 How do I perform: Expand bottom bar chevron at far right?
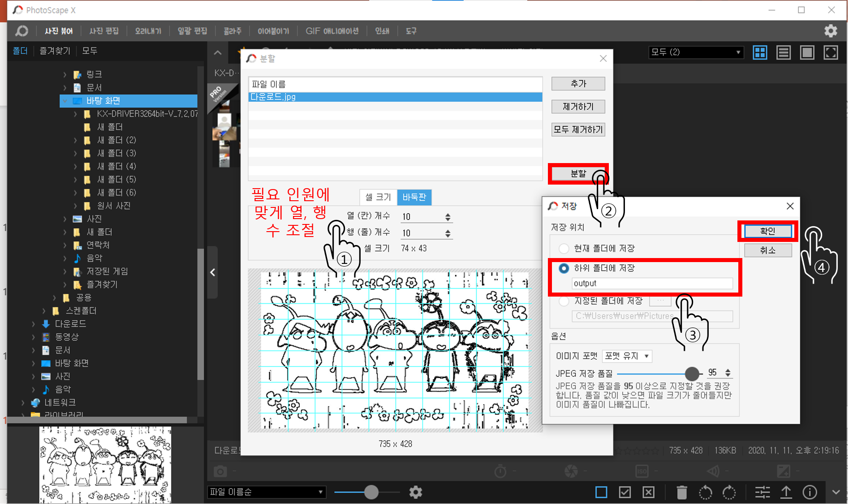tap(836, 492)
